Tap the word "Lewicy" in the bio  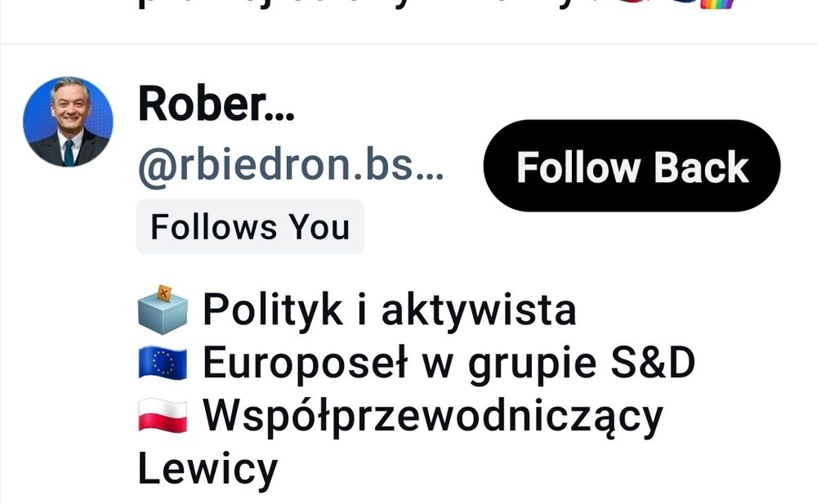(x=208, y=469)
